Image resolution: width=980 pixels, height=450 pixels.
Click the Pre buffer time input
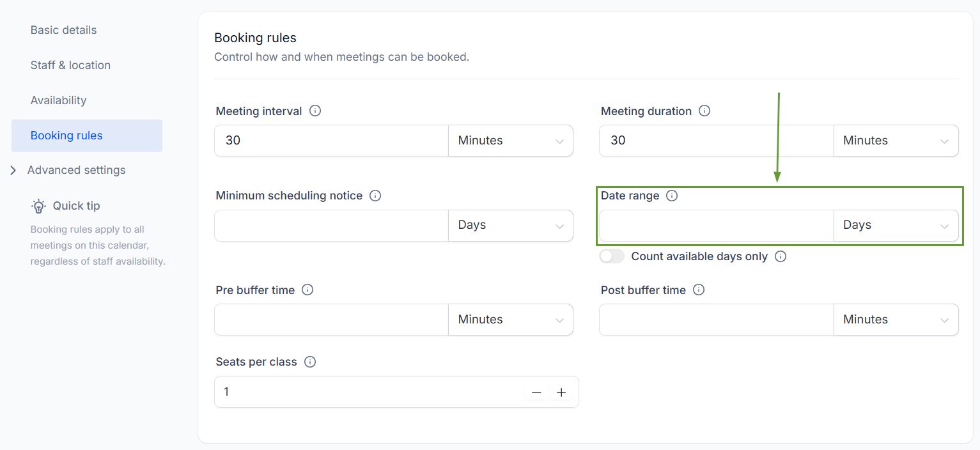click(x=332, y=320)
